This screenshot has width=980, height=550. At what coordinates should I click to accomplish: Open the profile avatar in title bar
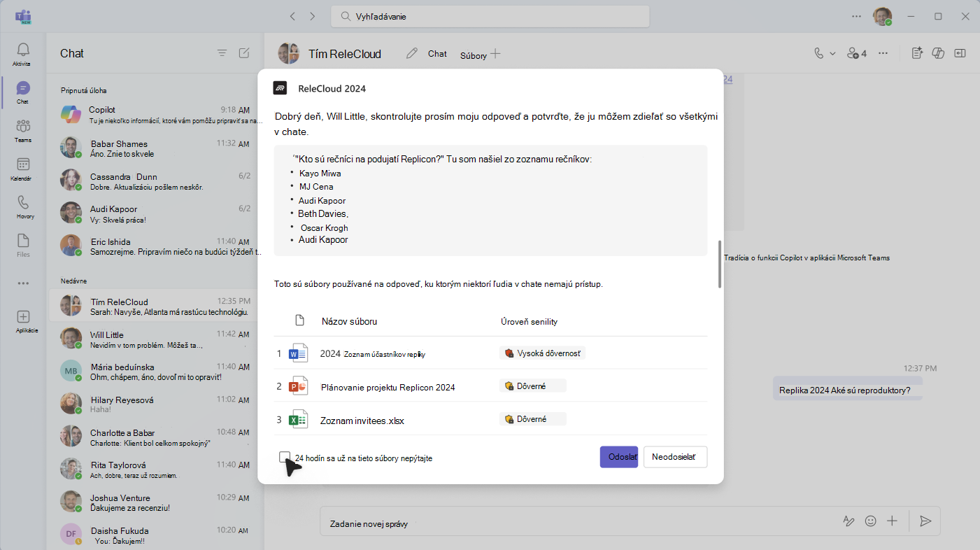coord(882,16)
